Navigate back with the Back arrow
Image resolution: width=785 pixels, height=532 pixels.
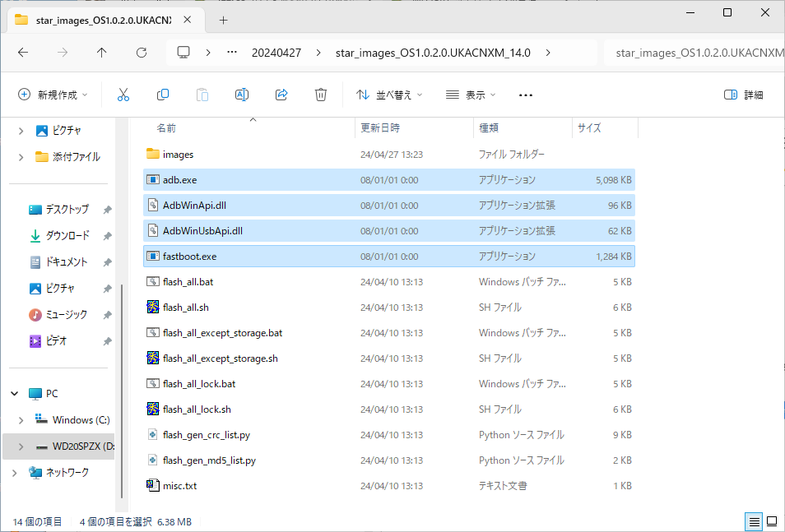pos(23,53)
